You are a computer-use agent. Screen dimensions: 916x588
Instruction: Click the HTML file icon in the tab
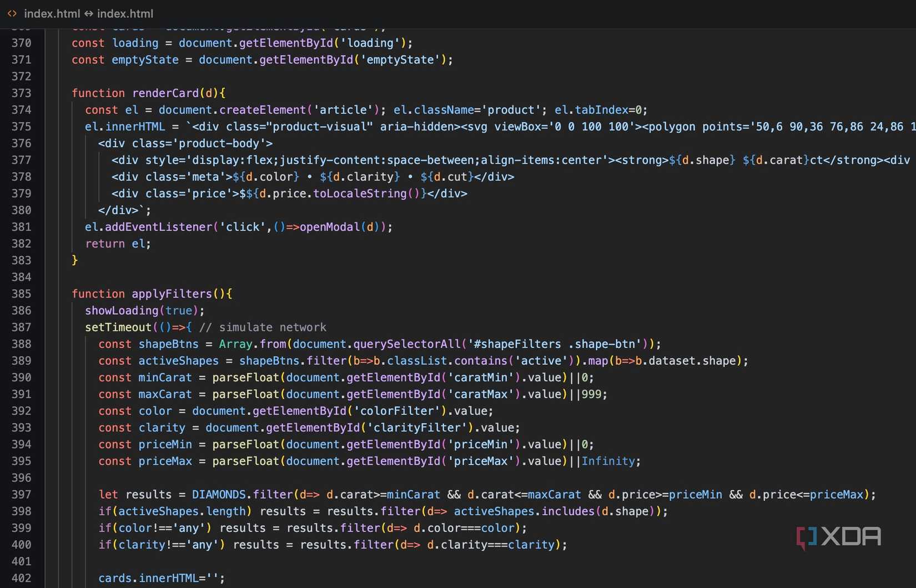(12, 13)
